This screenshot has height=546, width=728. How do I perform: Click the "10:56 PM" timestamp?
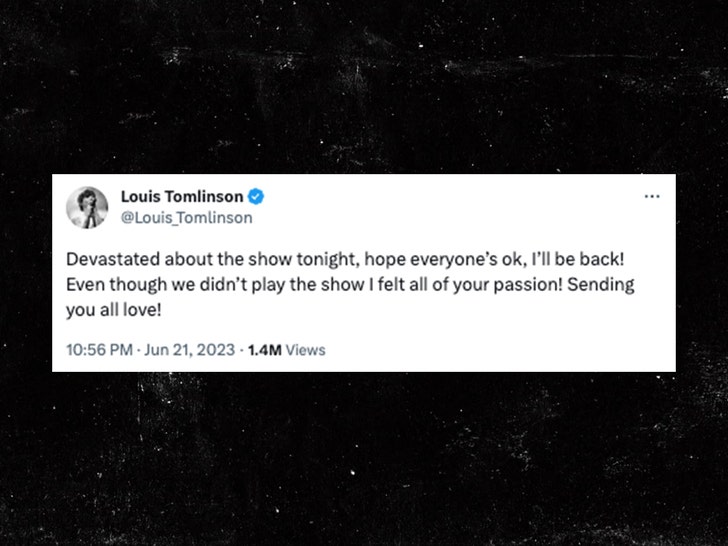click(100, 350)
